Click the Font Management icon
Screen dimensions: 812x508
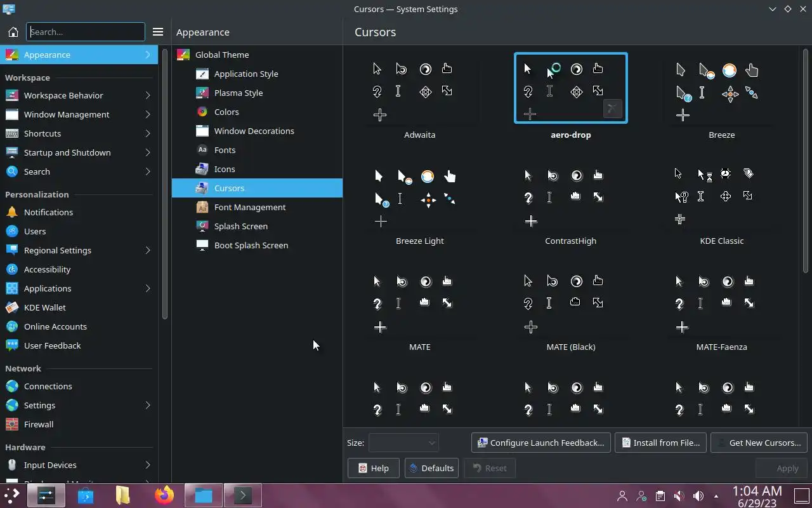(x=202, y=207)
